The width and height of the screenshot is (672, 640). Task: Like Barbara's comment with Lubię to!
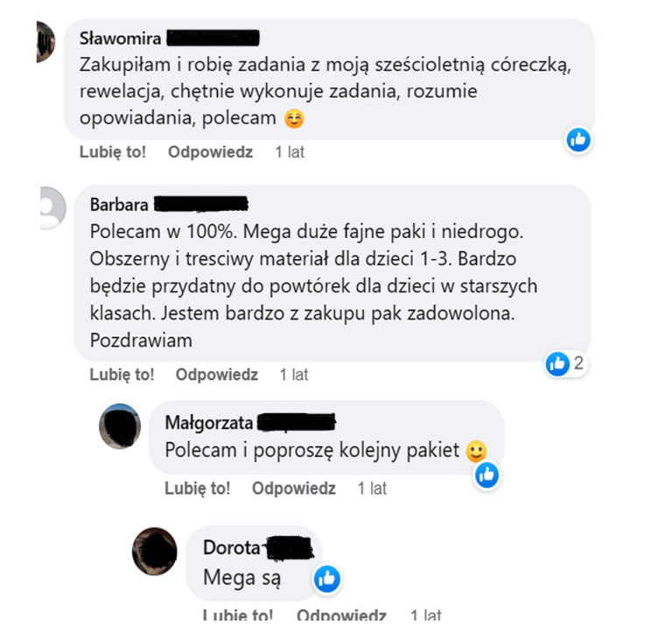(x=122, y=375)
